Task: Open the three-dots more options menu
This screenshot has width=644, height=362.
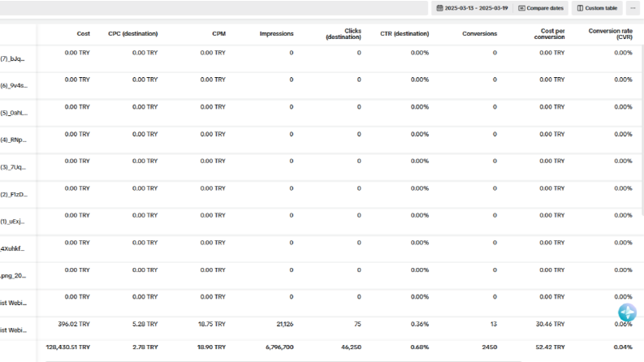Action: tap(633, 8)
